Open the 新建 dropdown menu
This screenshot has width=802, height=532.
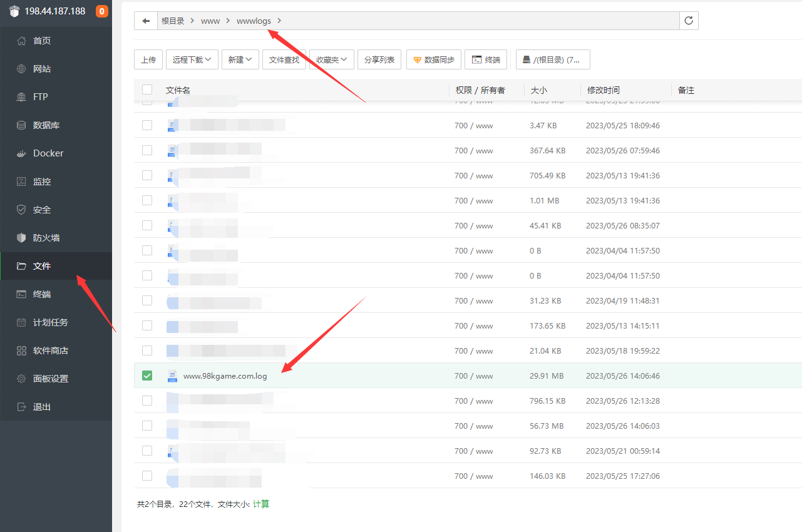click(x=240, y=59)
